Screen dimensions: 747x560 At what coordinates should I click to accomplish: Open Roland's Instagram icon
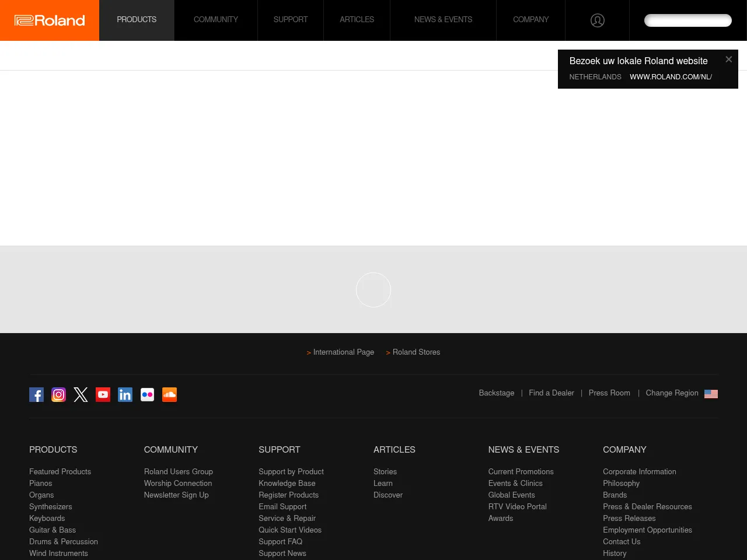(x=58, y=395)
